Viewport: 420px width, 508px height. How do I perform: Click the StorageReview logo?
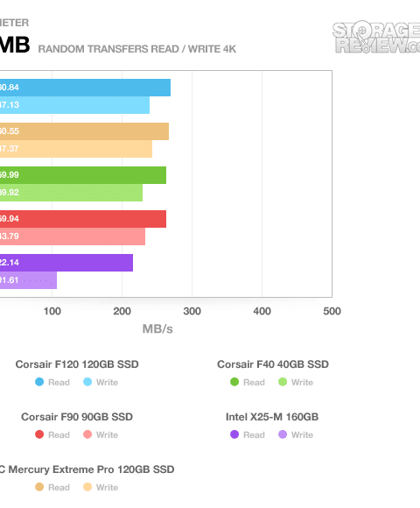click(376, 38)
